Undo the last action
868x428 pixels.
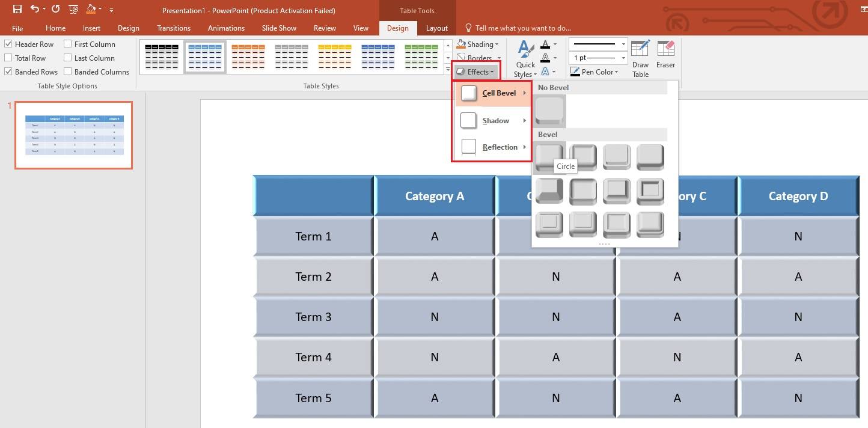click(x=34, y=10)
